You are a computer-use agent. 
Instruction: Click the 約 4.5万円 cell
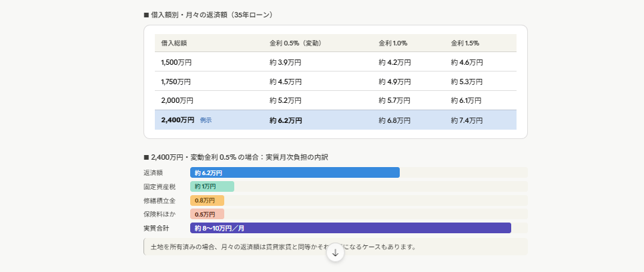coord(286,82)
